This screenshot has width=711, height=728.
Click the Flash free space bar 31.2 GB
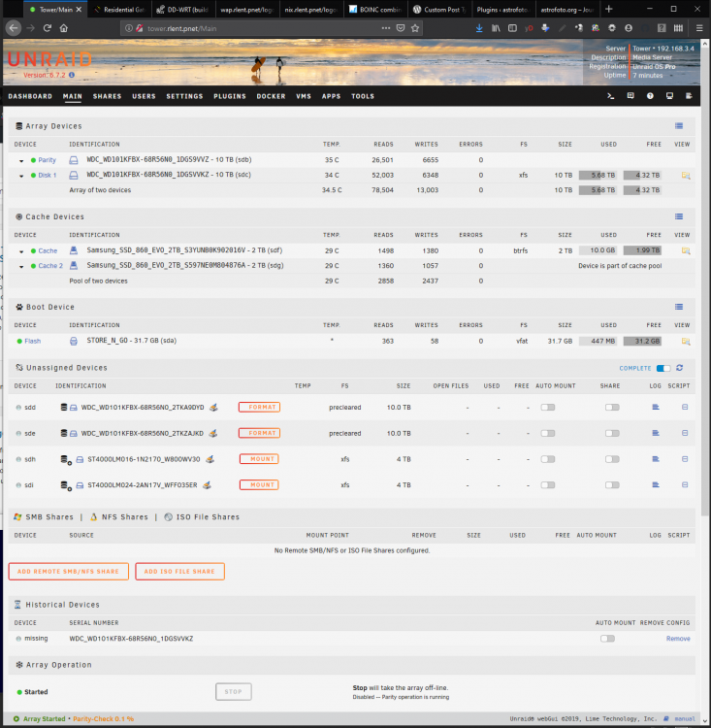642,342
